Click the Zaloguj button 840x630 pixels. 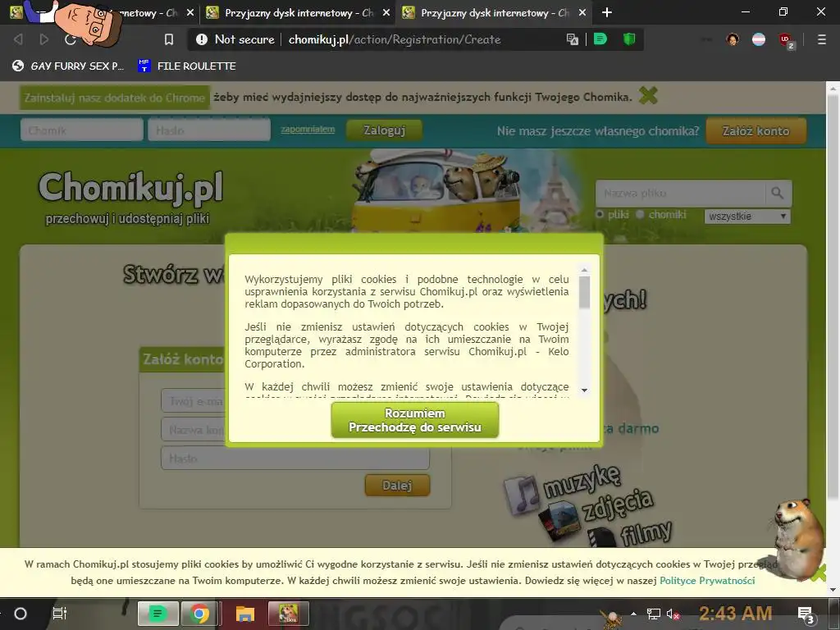[384, 130]
